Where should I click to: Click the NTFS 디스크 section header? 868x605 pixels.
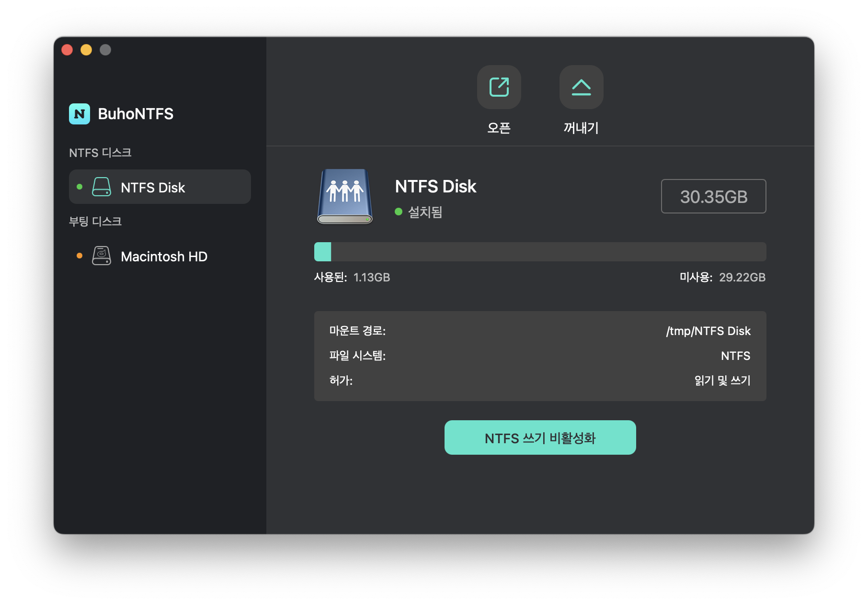(100, 153)
